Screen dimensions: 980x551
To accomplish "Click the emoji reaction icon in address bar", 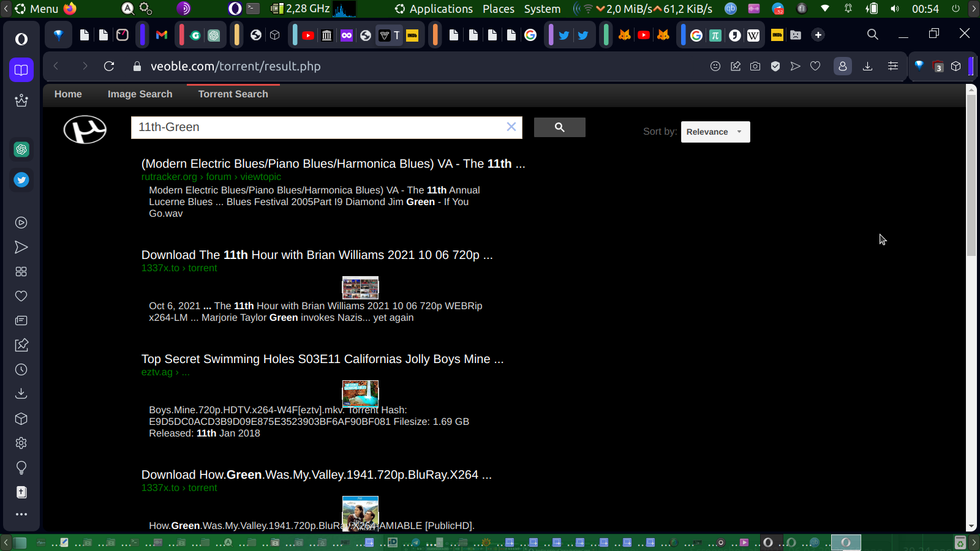I will pyautogui.click(x=715, y=66).
